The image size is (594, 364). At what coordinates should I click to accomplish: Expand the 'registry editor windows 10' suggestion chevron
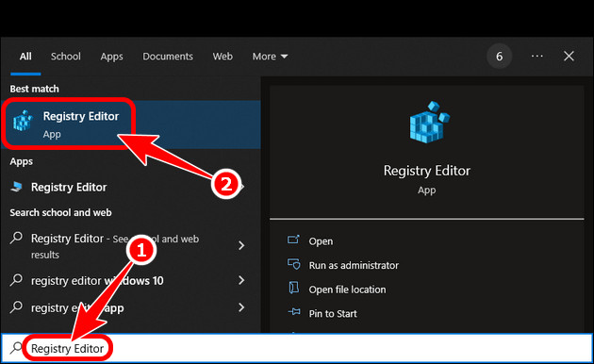(x=241, y=280)
